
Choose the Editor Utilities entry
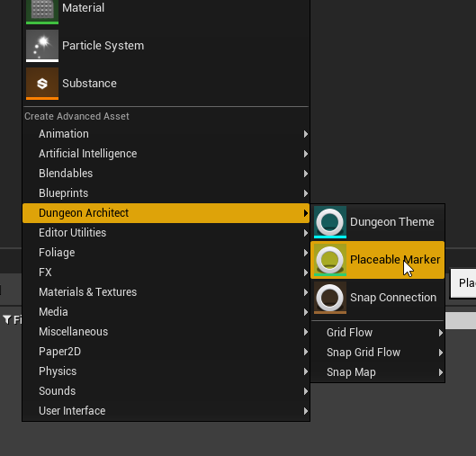click(x=166, y=233)
